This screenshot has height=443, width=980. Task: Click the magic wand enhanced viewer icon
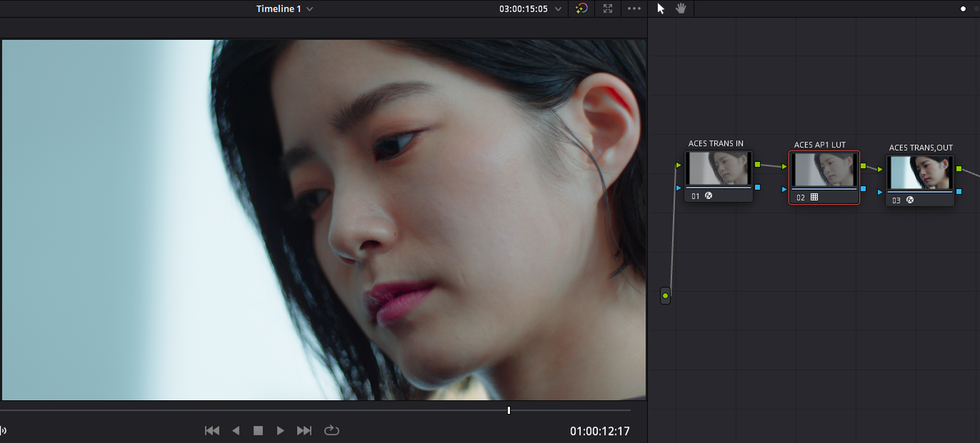(x=582, y=8)
